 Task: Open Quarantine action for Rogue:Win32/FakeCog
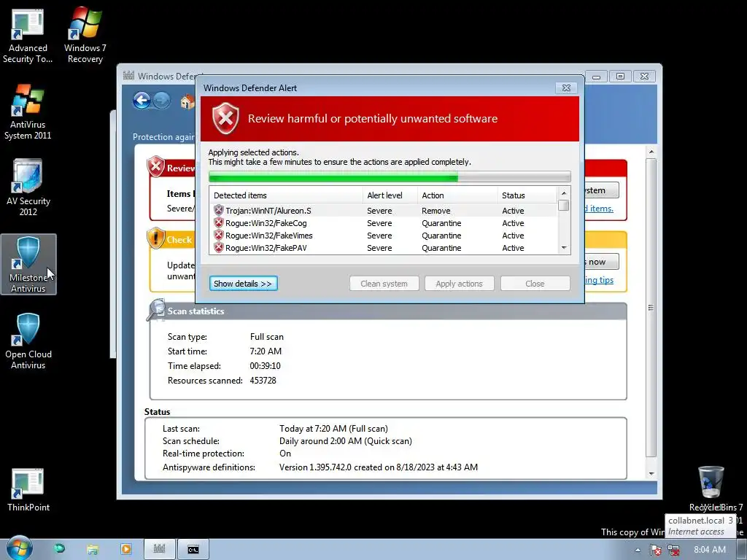coord(441,223)
